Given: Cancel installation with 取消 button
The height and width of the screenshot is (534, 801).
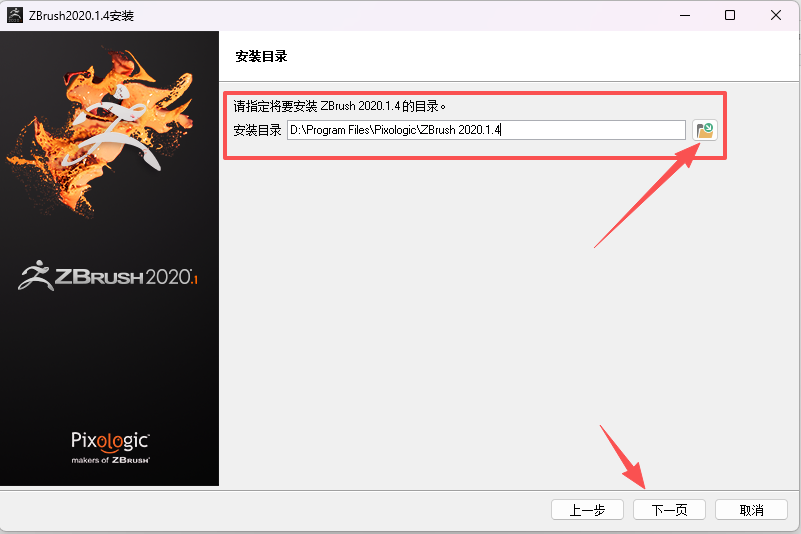Looking at the screenshot, I should tap(751, 509).
